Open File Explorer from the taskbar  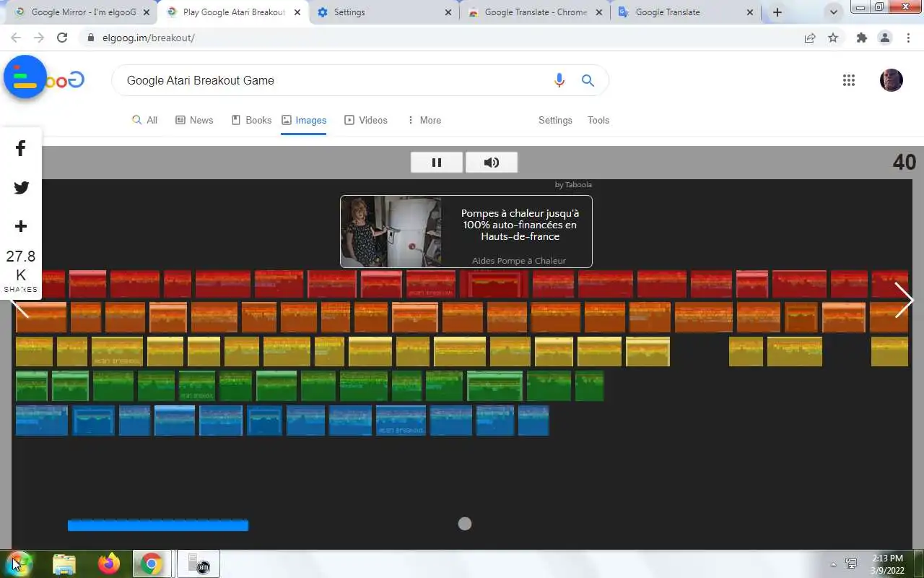click(64, 564)
